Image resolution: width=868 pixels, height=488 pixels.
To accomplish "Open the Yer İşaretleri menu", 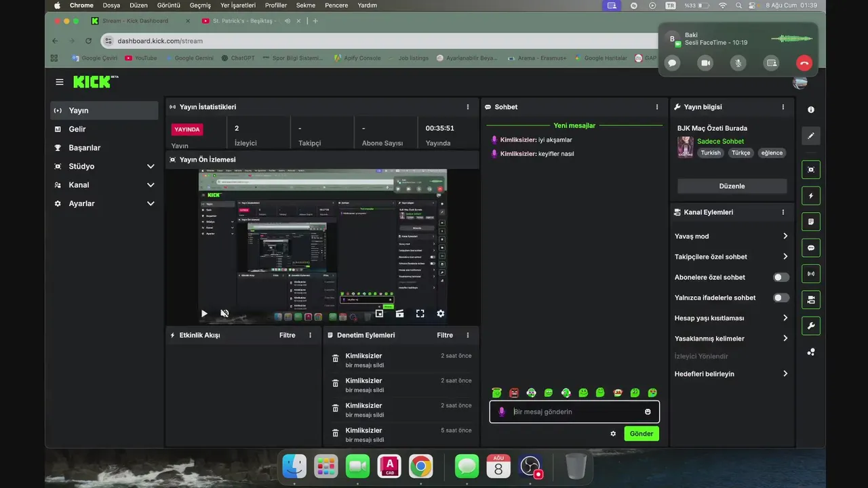I will click(x=238, y=5).
